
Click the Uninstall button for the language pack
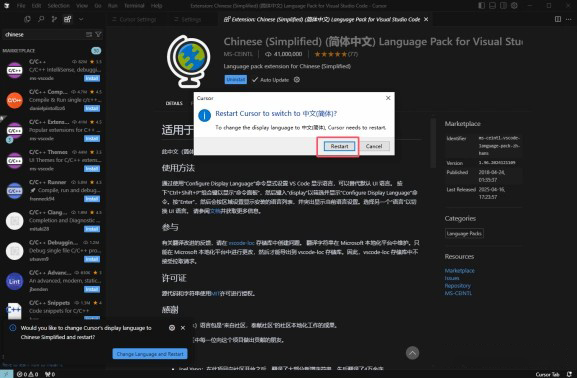236,79
